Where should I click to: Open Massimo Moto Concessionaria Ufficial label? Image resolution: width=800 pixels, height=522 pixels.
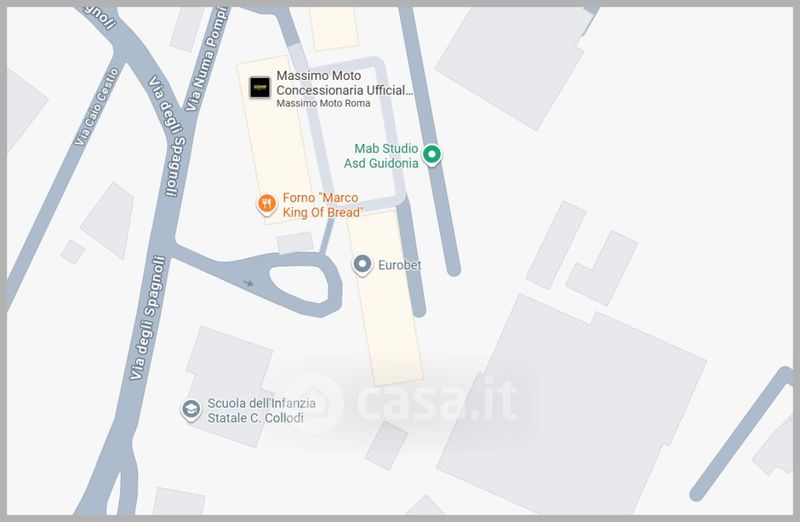pos(344,83)
